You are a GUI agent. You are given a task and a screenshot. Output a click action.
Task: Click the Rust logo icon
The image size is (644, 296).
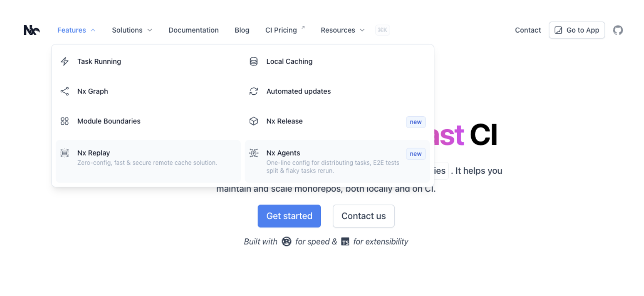[286, 242]
